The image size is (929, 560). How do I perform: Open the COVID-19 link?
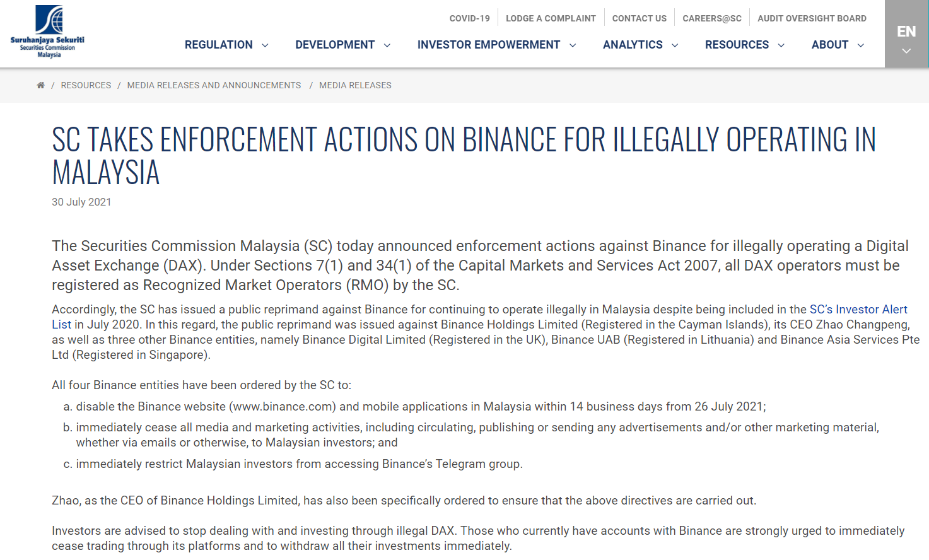(469, 18)
